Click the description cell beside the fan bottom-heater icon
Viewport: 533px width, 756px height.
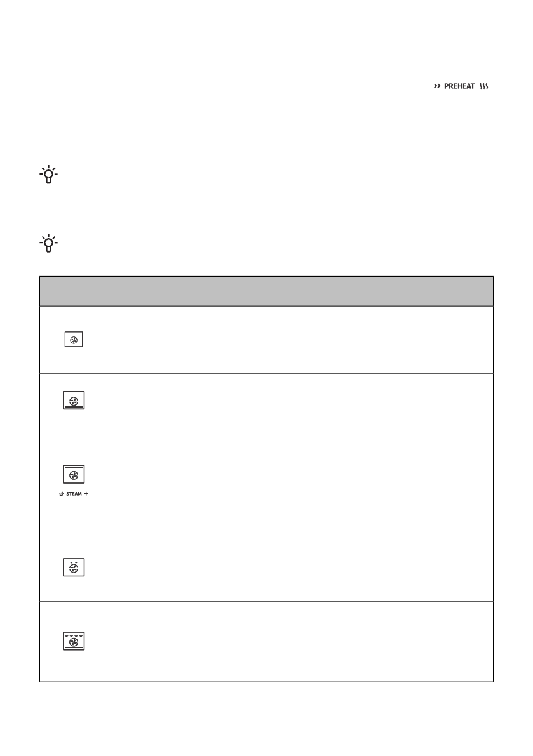[x=302, y=401]
